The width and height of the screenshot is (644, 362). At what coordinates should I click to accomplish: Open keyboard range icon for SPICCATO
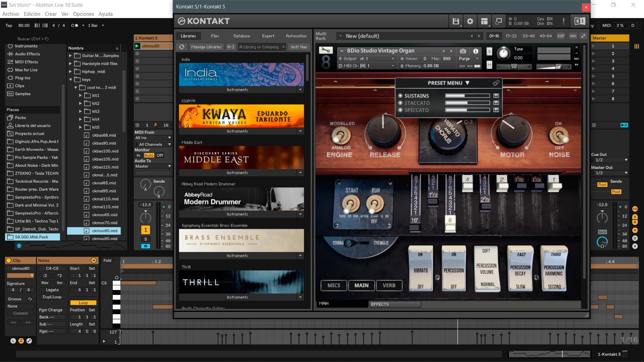click(496, 110)
